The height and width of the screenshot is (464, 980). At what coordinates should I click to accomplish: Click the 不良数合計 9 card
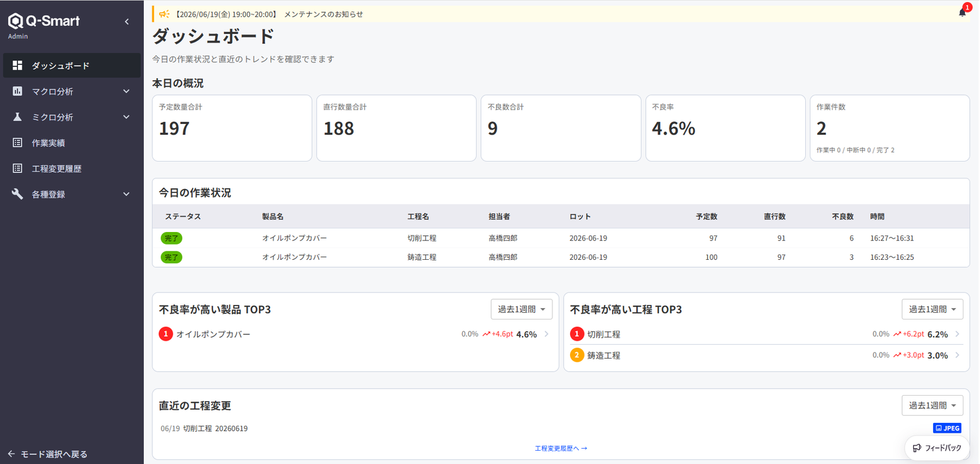point(561,128)
